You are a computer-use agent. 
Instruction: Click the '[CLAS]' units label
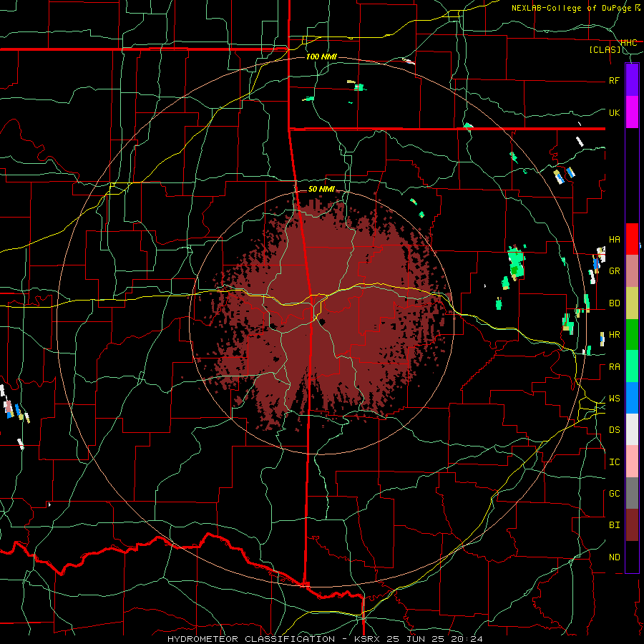coord(605,50)
